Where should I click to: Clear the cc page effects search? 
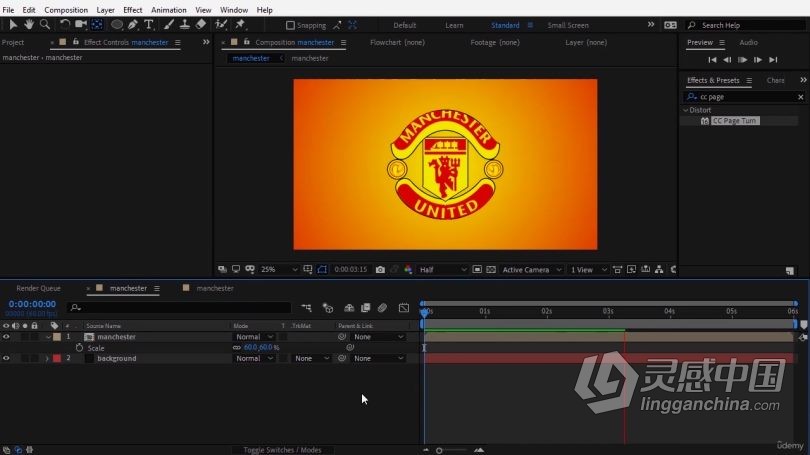(801, 97)
